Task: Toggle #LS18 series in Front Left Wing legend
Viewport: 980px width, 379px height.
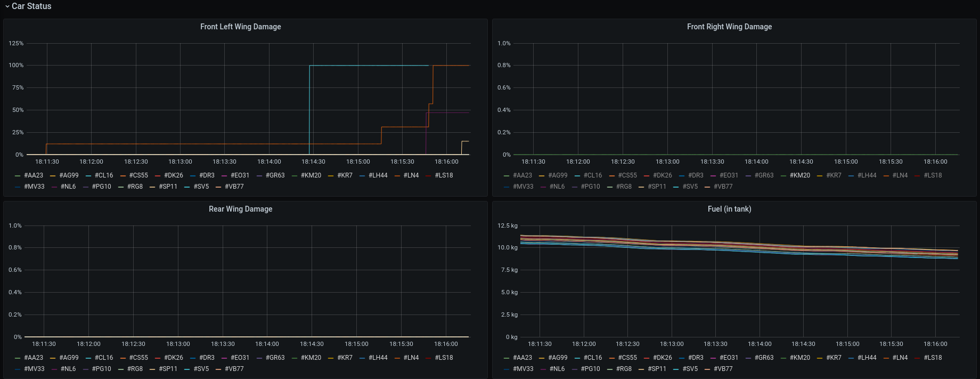Action: tap(444, 175)
